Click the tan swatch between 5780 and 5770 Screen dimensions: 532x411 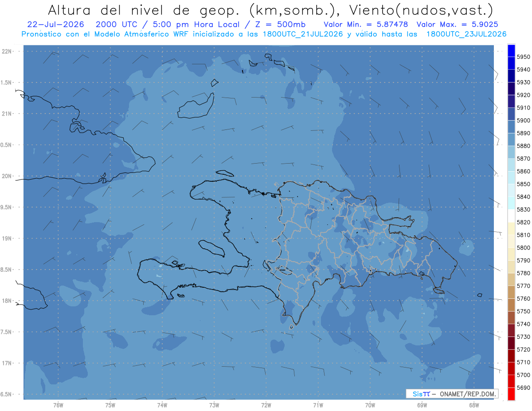(511, 279)
